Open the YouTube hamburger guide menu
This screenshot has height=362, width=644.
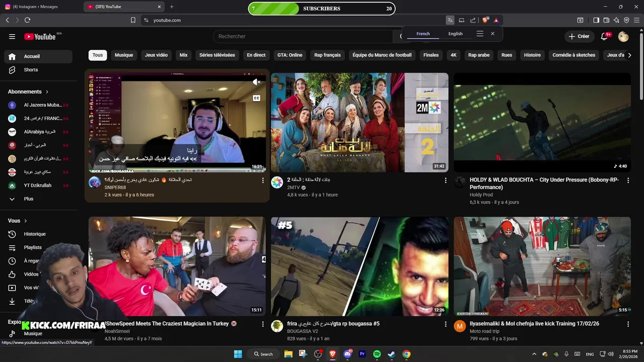12,36
